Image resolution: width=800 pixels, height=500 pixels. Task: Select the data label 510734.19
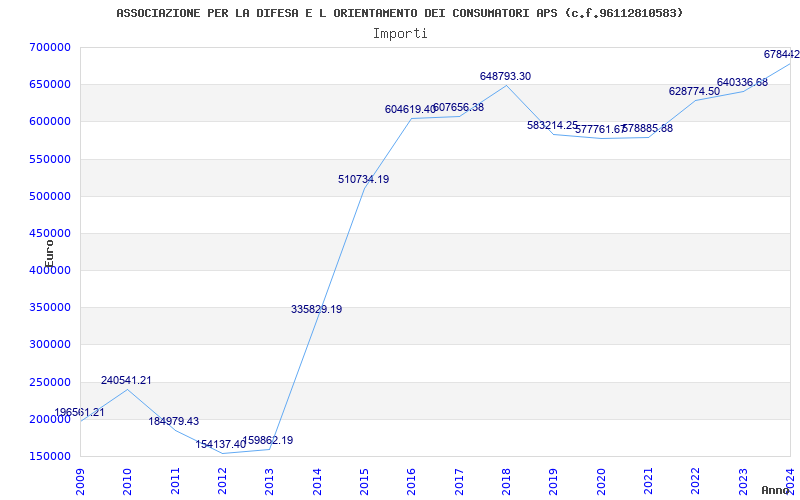tap(363, 179)
